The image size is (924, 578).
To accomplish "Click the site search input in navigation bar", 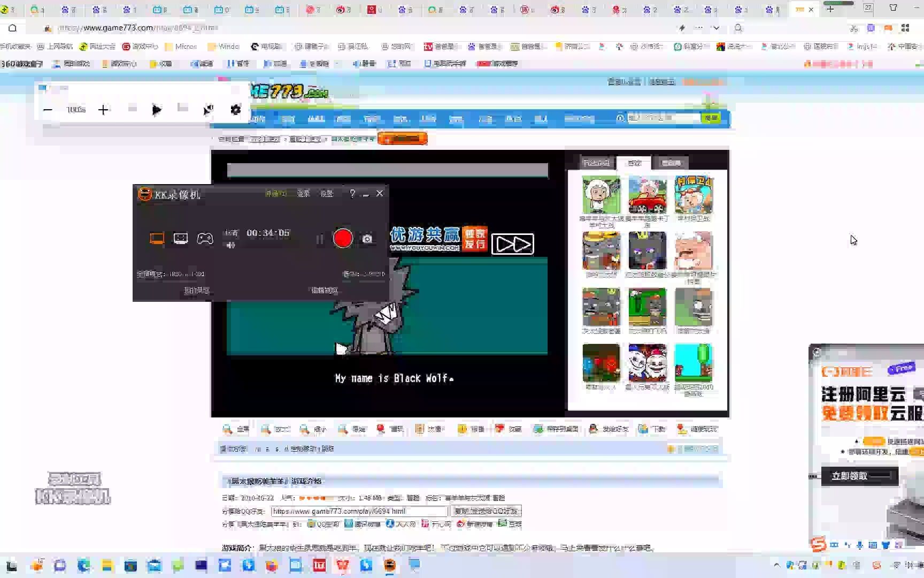I will click(x=663, y=118).
